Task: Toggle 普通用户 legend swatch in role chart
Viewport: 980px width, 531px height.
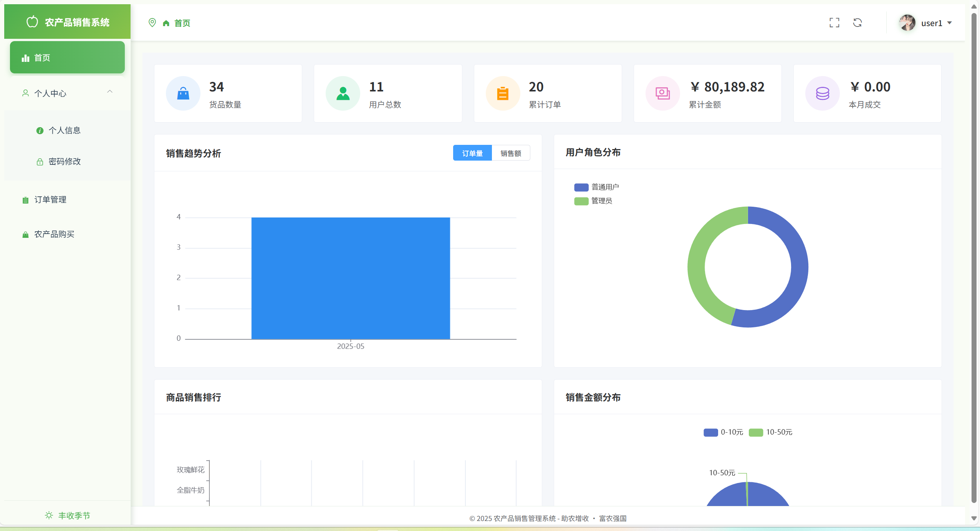Action: click(581, 188)
